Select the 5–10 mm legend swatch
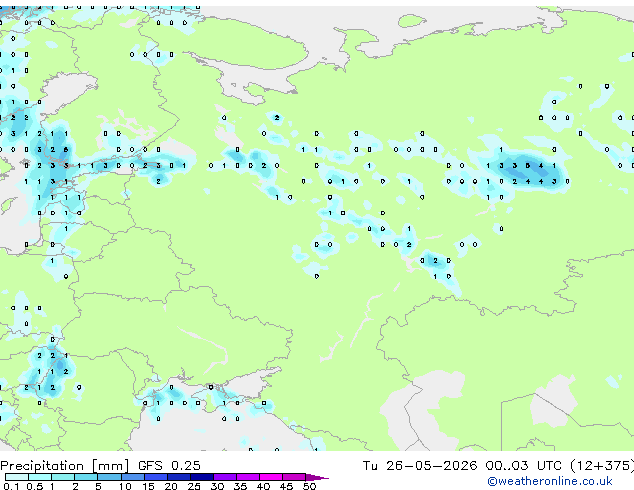Screen dimensions: 634x490 (110, 477)
